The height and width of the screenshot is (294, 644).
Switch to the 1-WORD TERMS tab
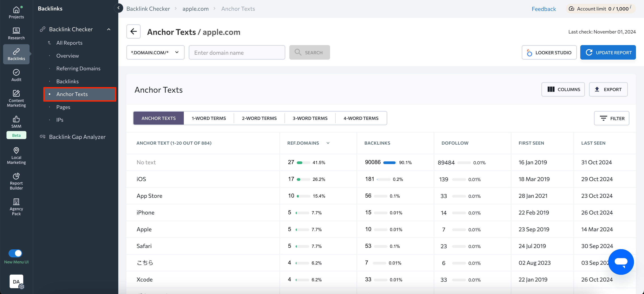pyautogui.click(x=209, y=118)
